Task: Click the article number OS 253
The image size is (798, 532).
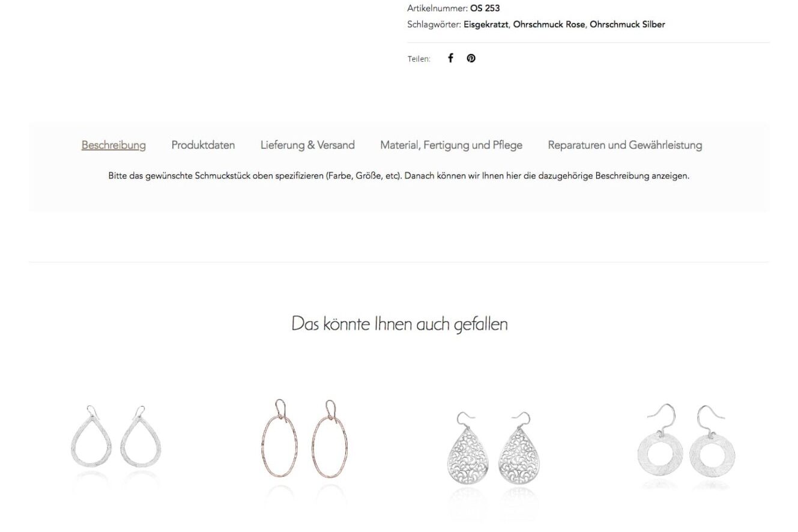Action: 485,8
